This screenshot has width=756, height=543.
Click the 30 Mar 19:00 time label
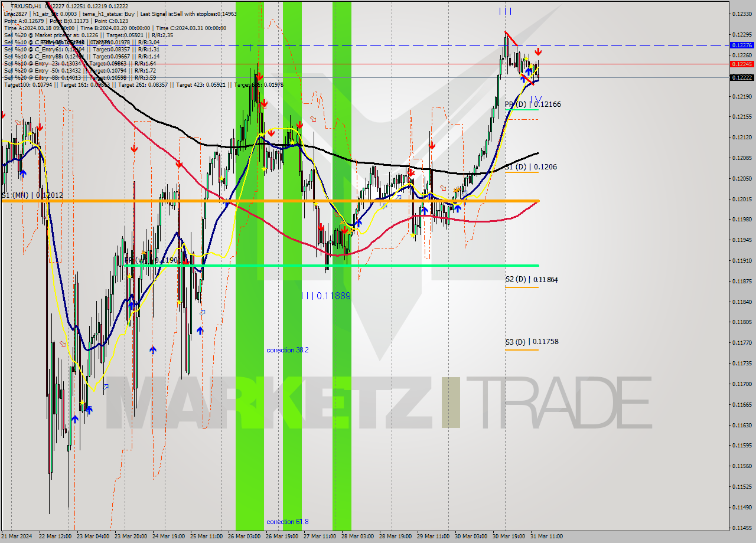pyautogui.click(x=509, y=537)
